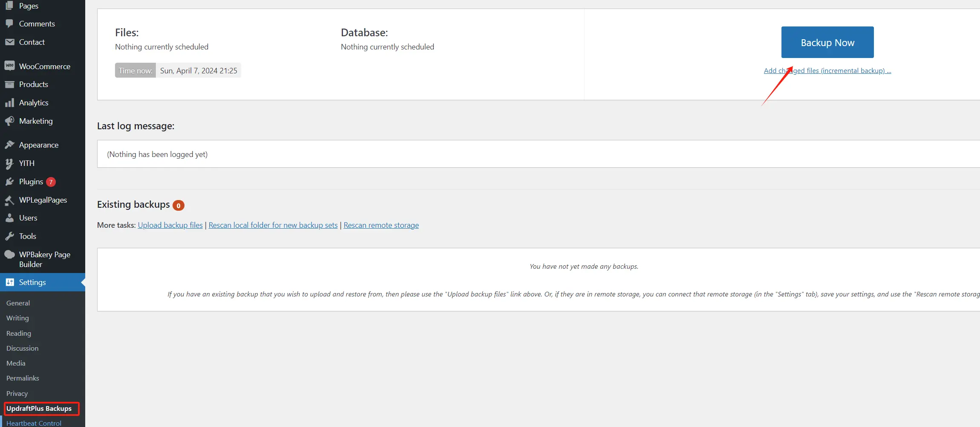
Task: Click the Upload backup files link
Action: (170, 225)
